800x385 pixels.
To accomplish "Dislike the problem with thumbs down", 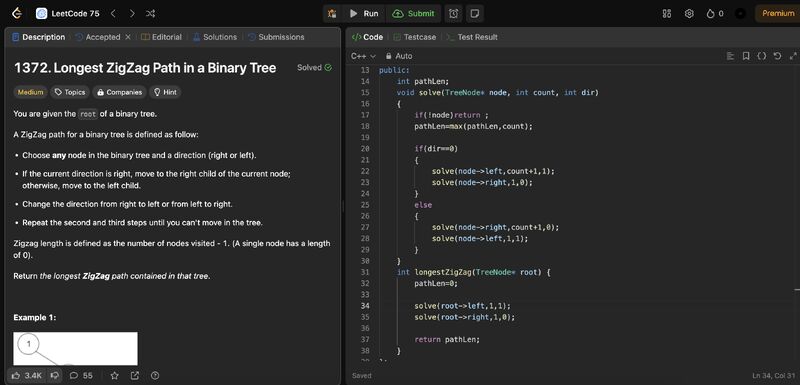I will tap(55, 375).
